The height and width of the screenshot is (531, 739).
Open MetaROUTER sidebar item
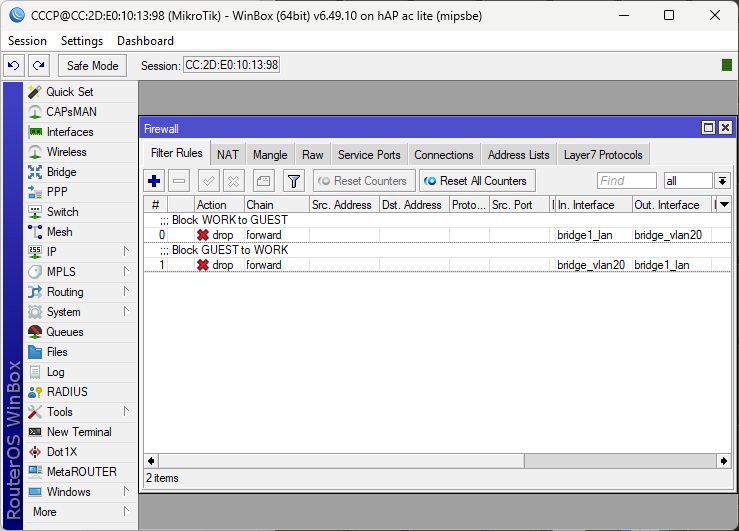tap(81, 472)
